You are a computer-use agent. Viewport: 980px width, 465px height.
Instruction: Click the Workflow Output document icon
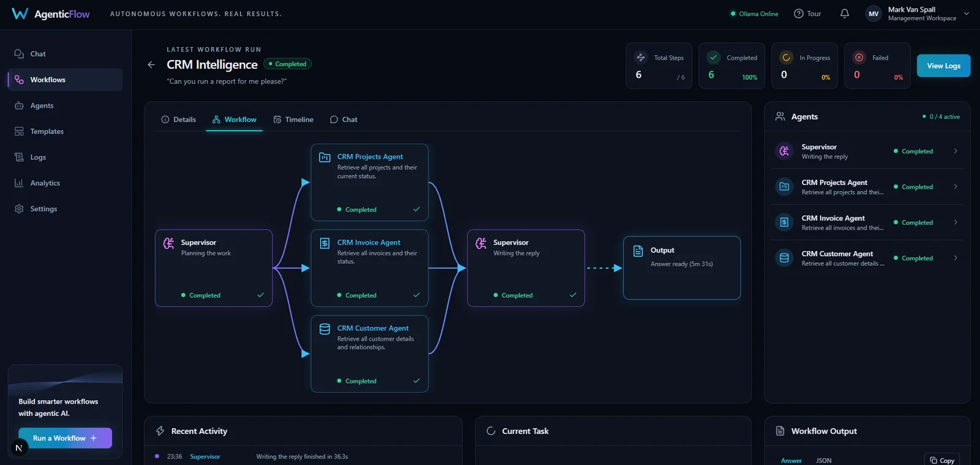point(780,431)
